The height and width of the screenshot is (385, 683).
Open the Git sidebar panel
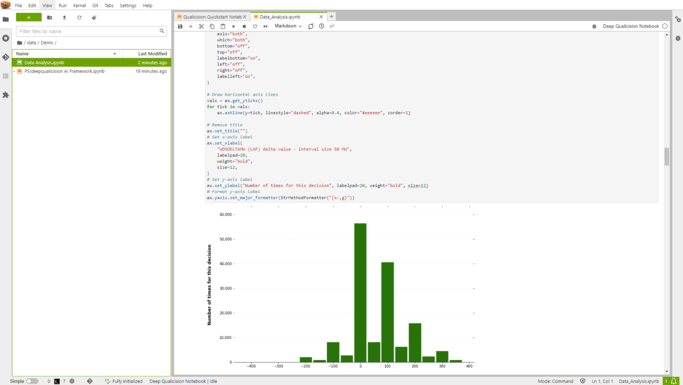(x=6, y=57)
